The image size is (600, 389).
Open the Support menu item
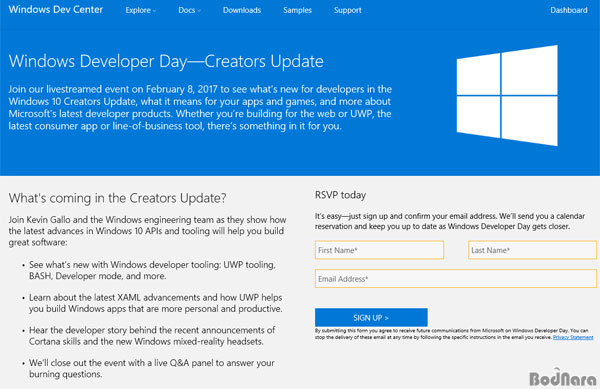(x=347, y=10)
